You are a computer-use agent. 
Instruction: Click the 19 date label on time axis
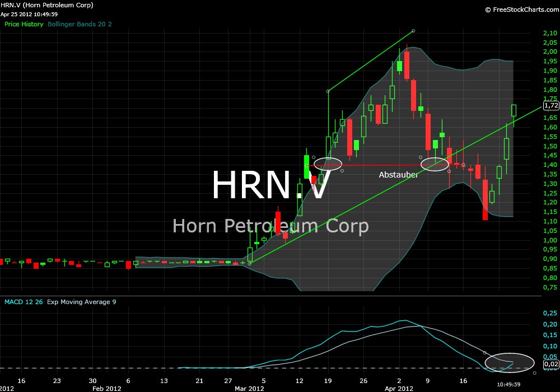tap(328, 381)
